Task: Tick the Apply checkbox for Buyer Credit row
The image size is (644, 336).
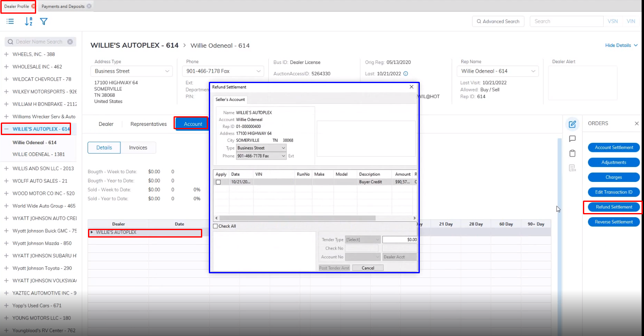Action: click(x=218, y=182)
